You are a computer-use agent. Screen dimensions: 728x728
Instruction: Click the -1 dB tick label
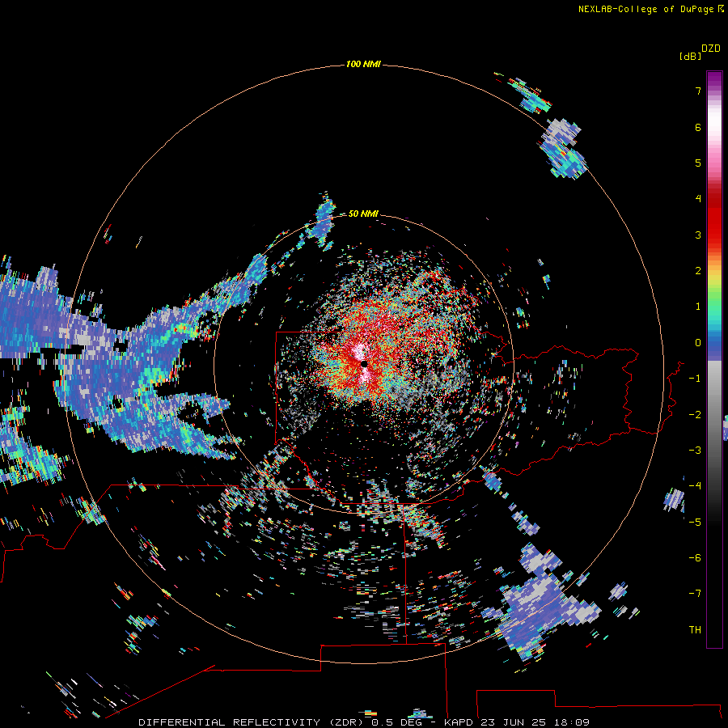pos(695,379)
